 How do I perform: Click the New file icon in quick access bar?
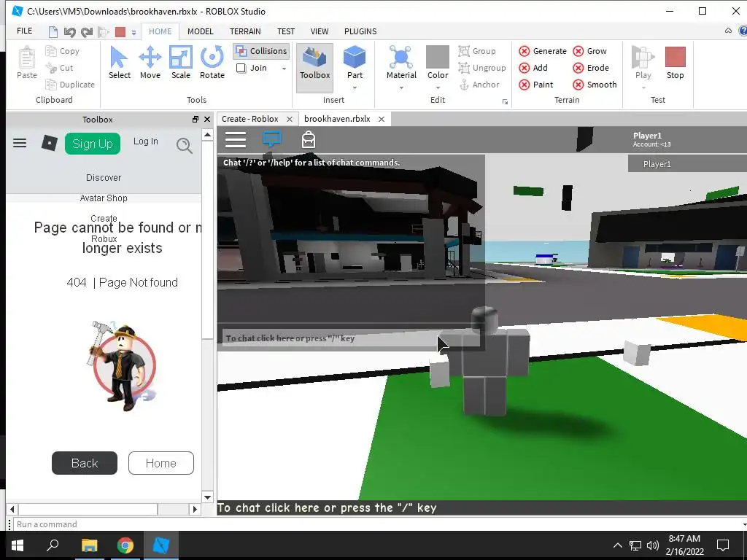pos(53,32)
